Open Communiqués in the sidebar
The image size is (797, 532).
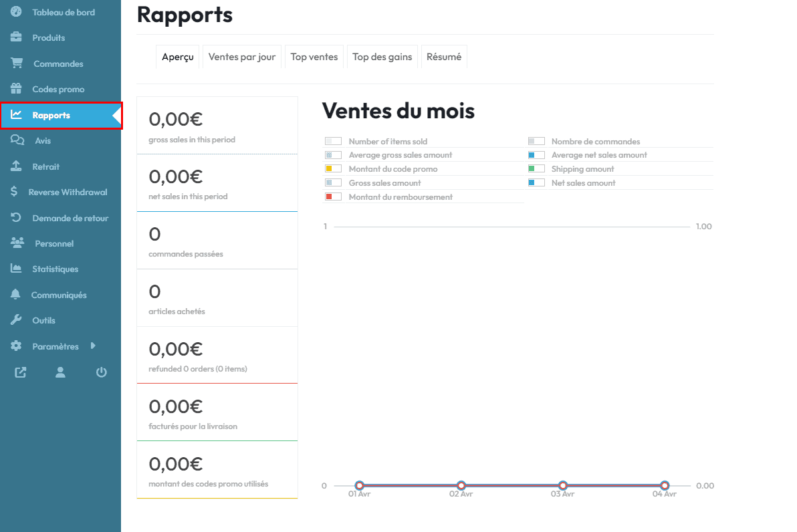[x=59, y=295]
